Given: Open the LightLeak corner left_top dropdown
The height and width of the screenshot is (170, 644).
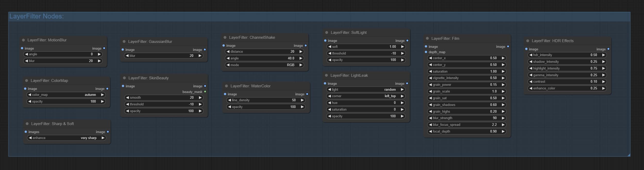Looking at the screenshot, I should tap(366, 96).
